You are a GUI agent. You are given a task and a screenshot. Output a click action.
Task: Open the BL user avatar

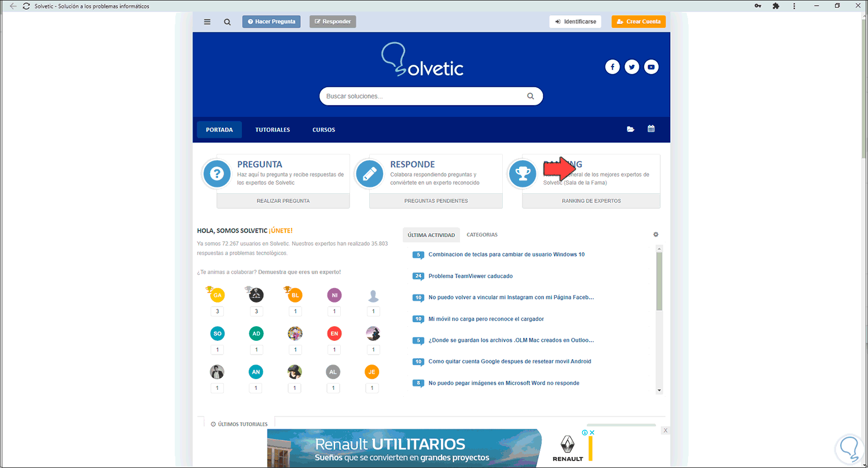[295, 295]
